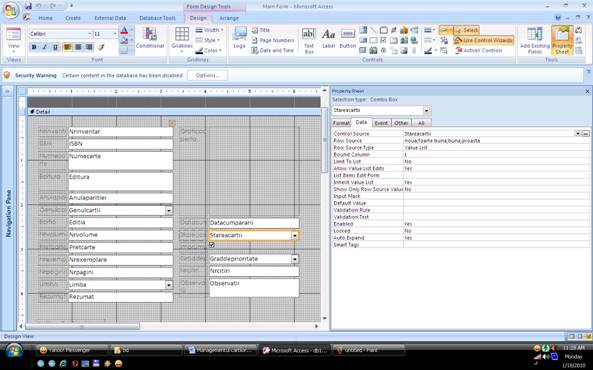Click the Row Source property value

(x=496, y=141)
